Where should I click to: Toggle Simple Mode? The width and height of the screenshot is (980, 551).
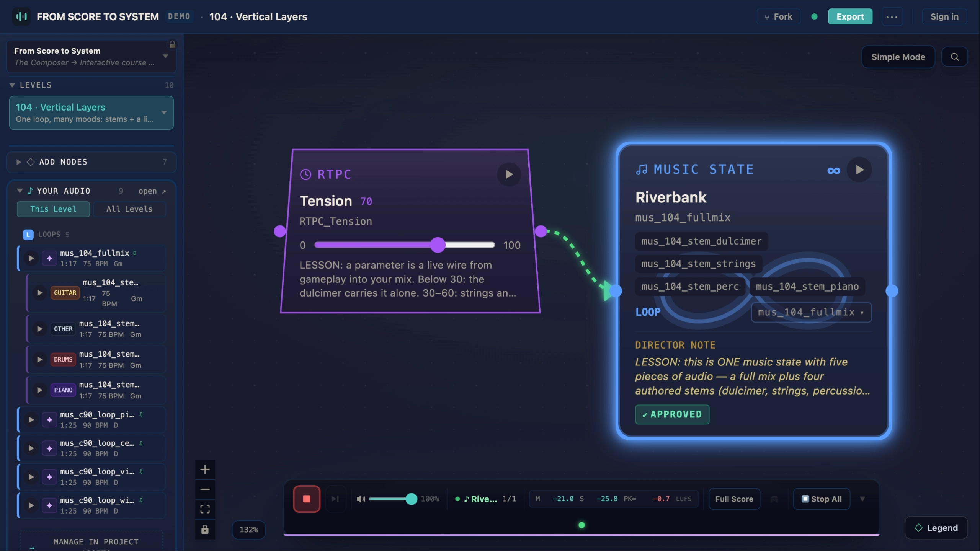[898, 57]
